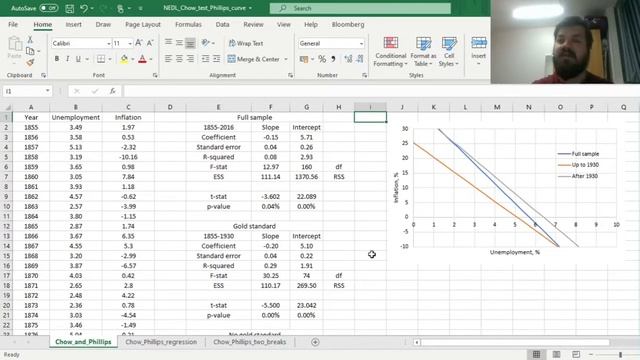
Task: Switch to Page Layout view icon
Action: click(x=556, y=354)
